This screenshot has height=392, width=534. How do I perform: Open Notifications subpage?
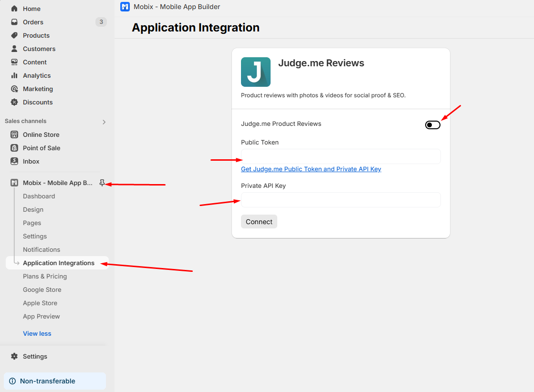click(42, 249)
